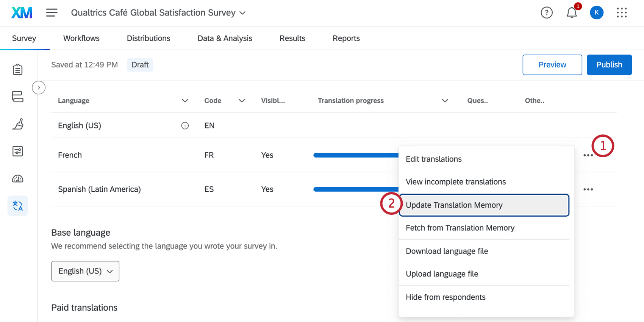The height and width of the screenshot is (322, 644).
Task: Open the Help question mark icon
Action: 546,13
